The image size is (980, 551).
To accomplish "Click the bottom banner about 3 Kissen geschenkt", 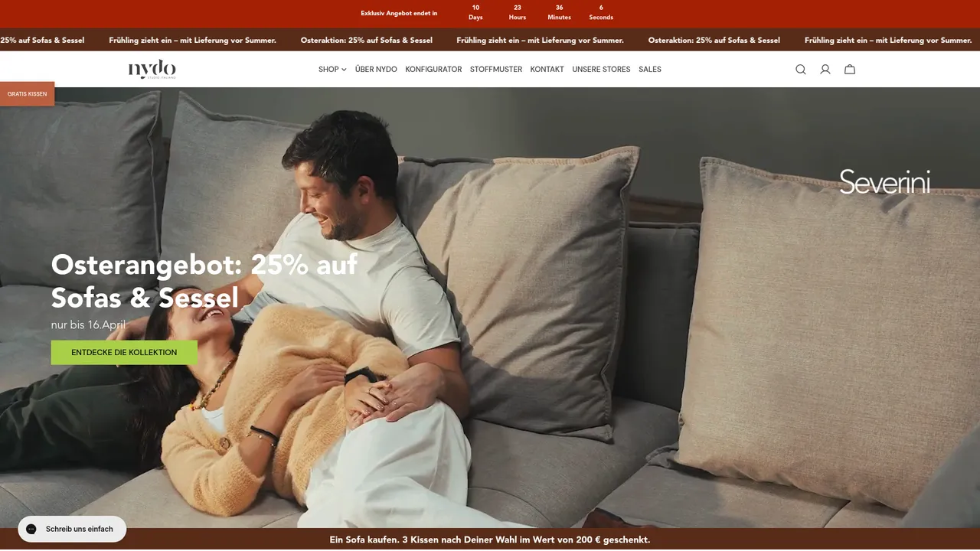I will (490, 540).
